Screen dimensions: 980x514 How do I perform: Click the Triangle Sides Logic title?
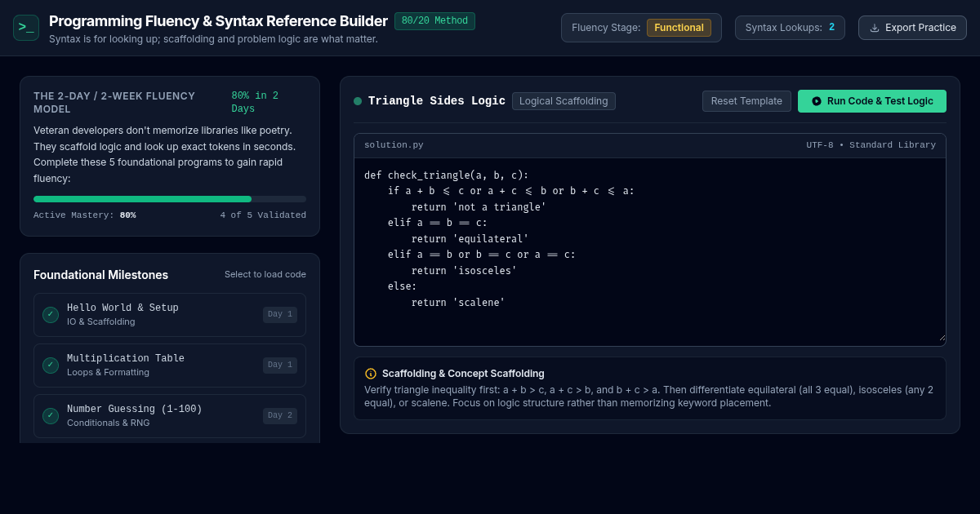(x=437, y=101)
